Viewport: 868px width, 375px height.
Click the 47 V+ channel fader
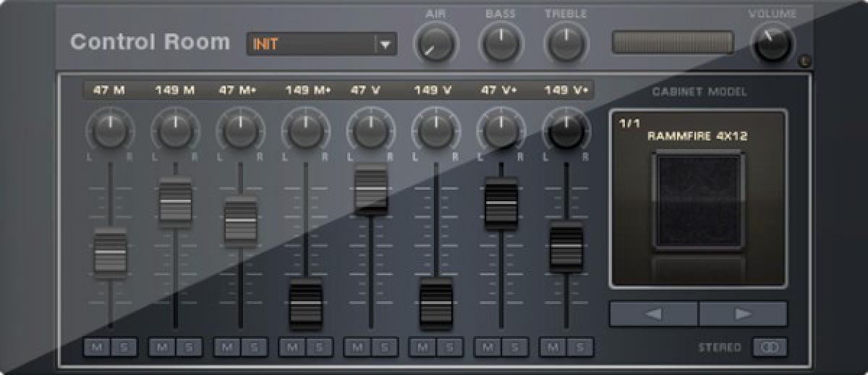(x=501, y=203)
